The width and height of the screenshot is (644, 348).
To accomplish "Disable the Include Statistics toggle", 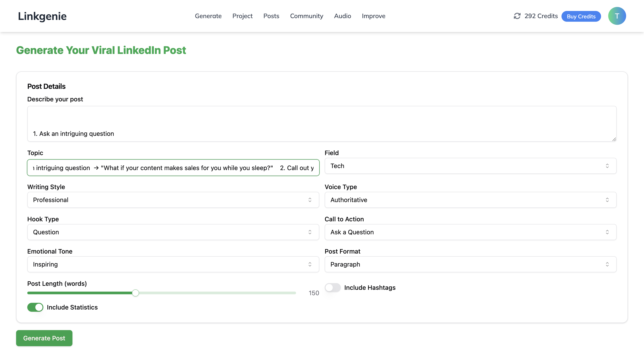I will pyautogui.click(x=35, y=307).
